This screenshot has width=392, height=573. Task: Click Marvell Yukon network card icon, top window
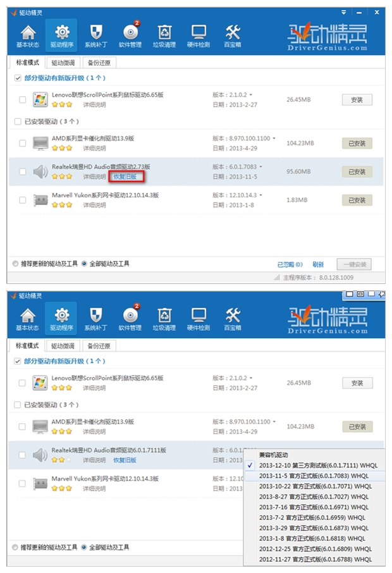coord(40,200)
